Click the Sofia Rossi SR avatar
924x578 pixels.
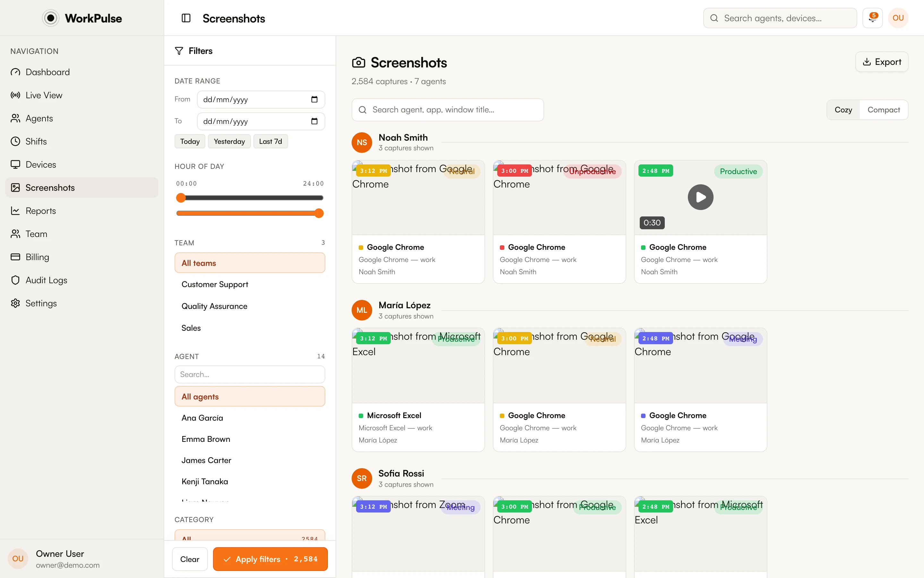coord(362,478)
